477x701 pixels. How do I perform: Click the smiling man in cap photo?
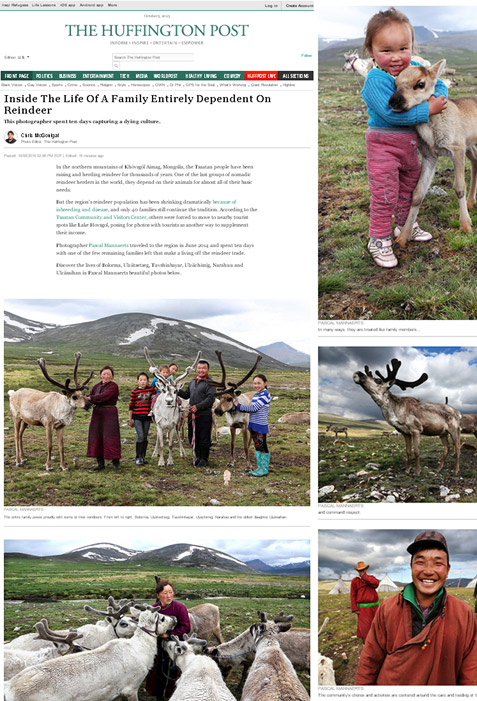[397, 607]
